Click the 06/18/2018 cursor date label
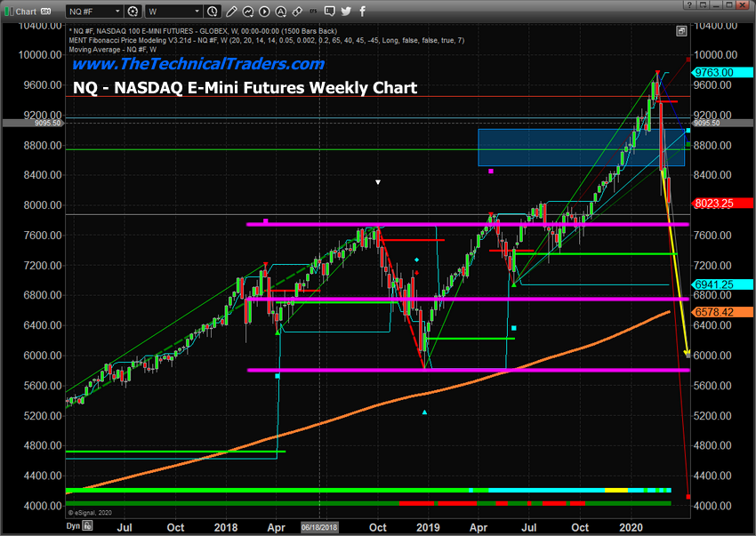Screen dimensions: 756x536 tap(319, 527)
